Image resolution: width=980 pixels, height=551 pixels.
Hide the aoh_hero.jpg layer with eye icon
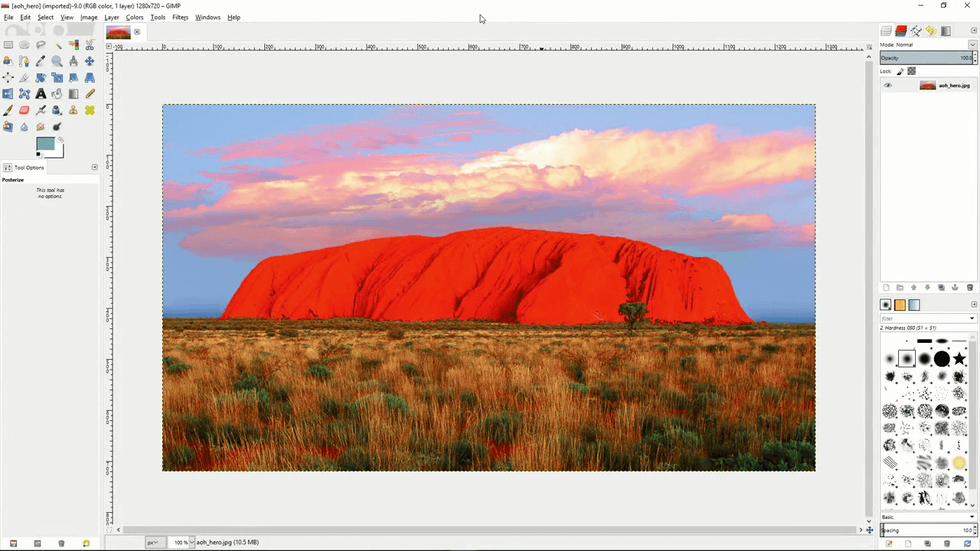click(x=888, y=86)
